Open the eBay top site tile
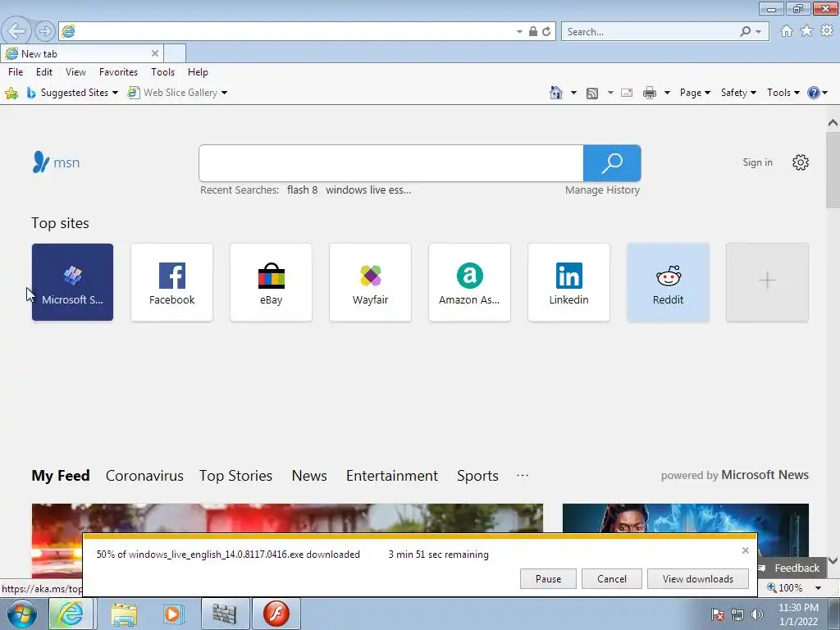840x630 pixels. [271, 282]
